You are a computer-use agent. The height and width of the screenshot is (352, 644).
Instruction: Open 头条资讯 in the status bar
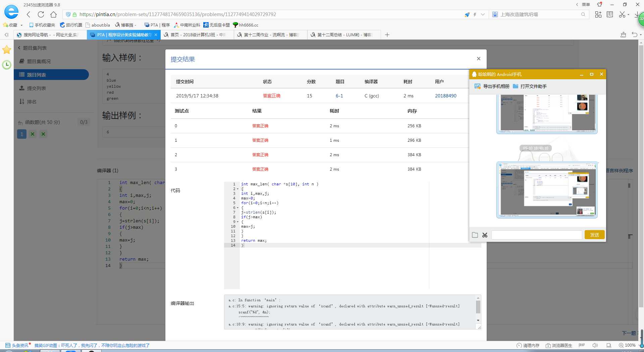click(x=17, y=345)
